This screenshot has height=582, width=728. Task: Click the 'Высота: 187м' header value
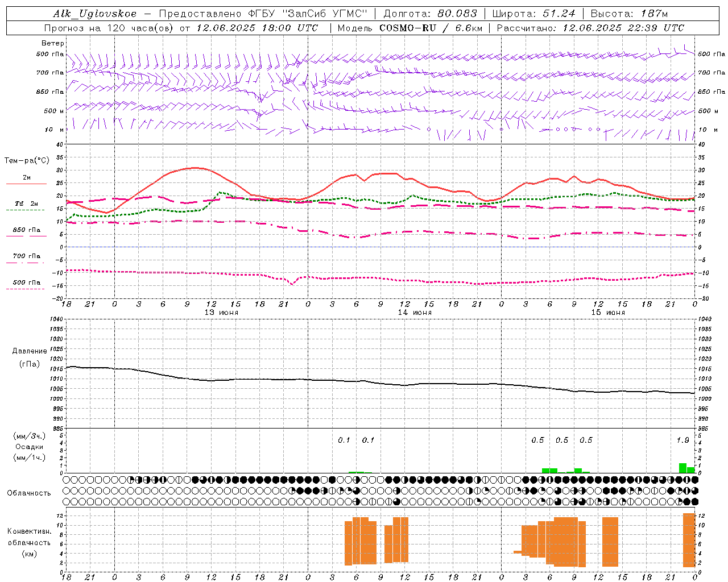click(629, 14)
